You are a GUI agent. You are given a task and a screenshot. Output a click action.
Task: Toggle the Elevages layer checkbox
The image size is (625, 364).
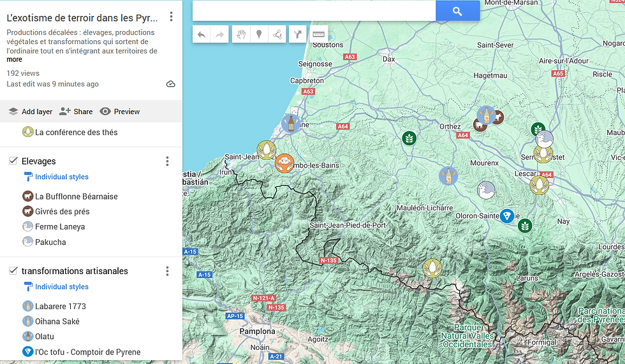[13, 161]
